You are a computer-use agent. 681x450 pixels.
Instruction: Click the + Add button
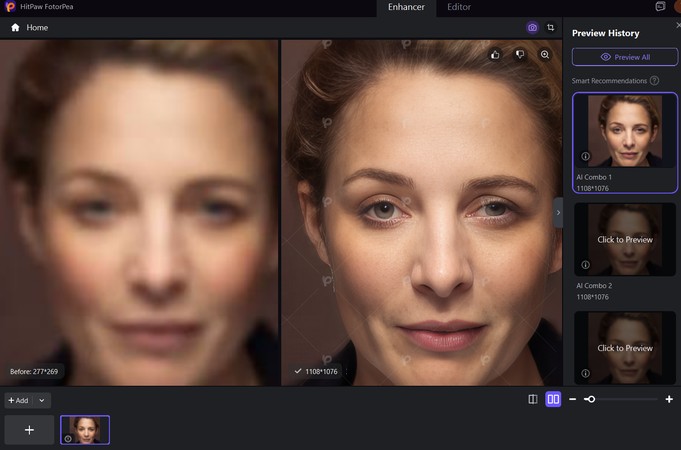coord(18,400)
